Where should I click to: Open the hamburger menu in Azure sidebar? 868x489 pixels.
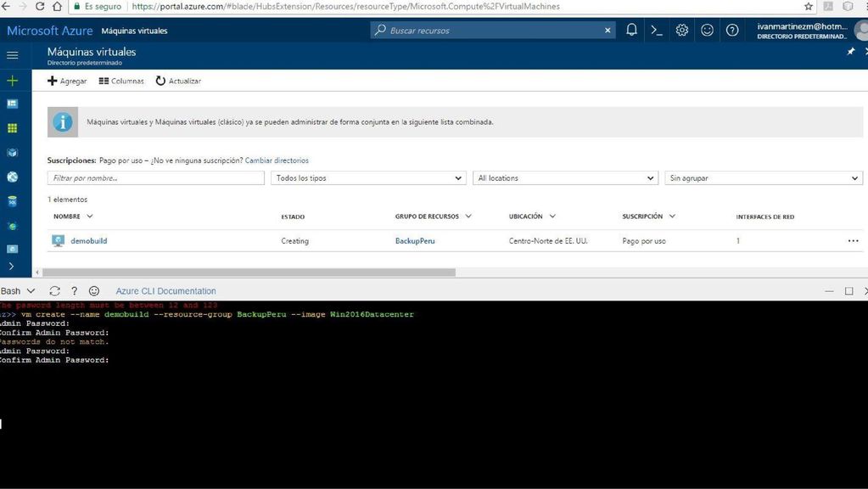(x=12, y=55)
